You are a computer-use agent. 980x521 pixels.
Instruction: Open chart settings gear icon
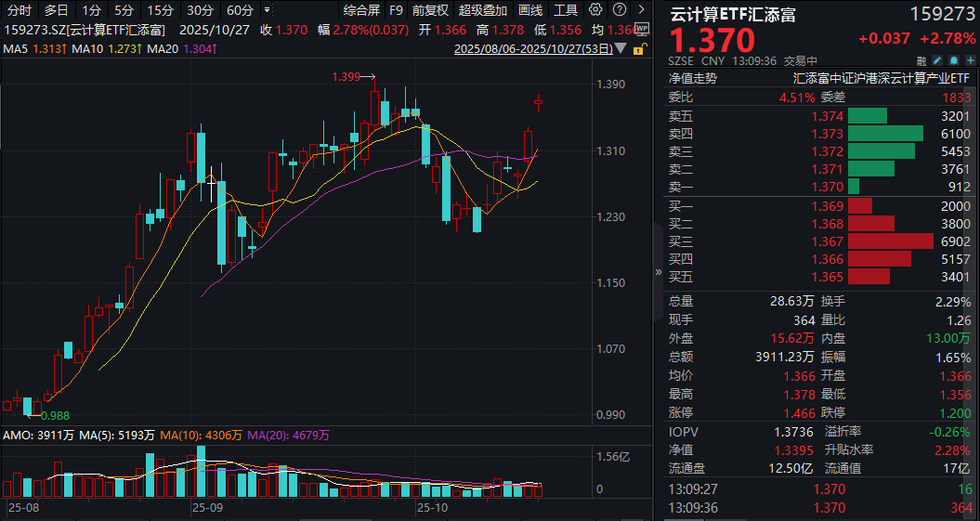tap(594, 11)
